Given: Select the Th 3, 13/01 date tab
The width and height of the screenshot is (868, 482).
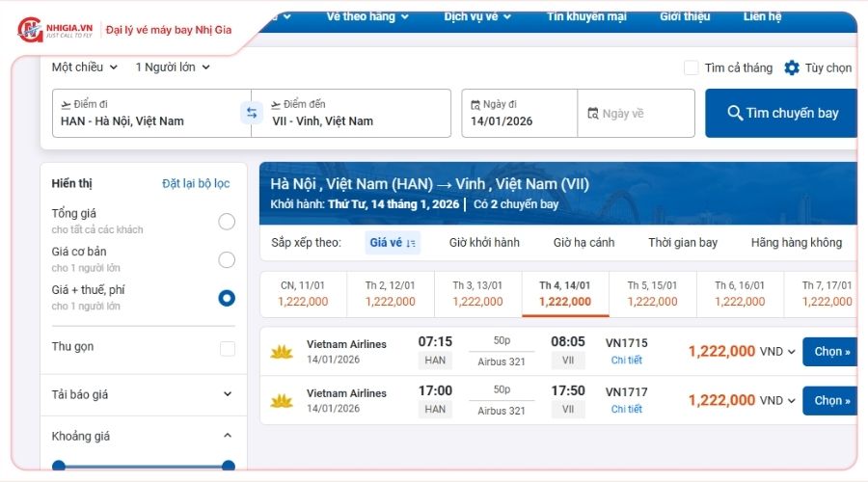Looking at the screenshot, I should tap(477, 294).
